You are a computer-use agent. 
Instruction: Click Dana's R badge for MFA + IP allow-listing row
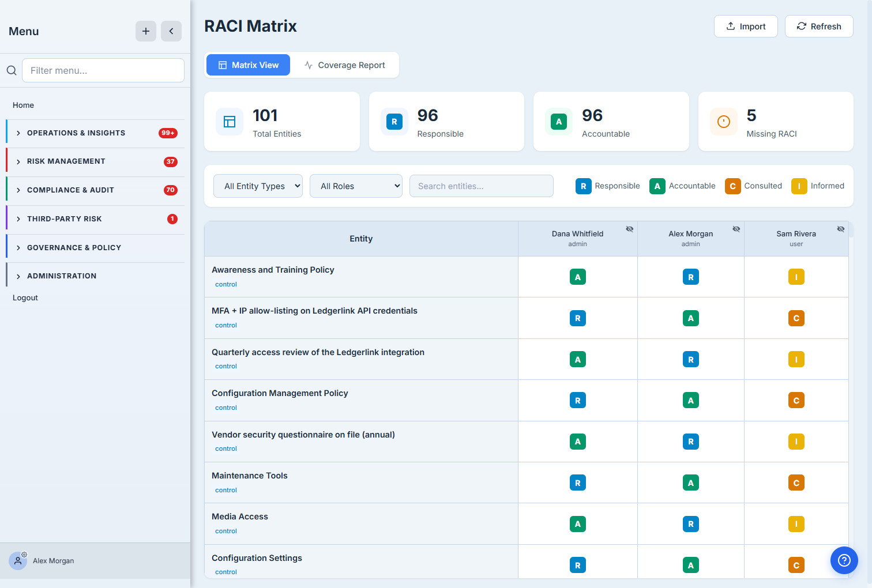point(578,318)
